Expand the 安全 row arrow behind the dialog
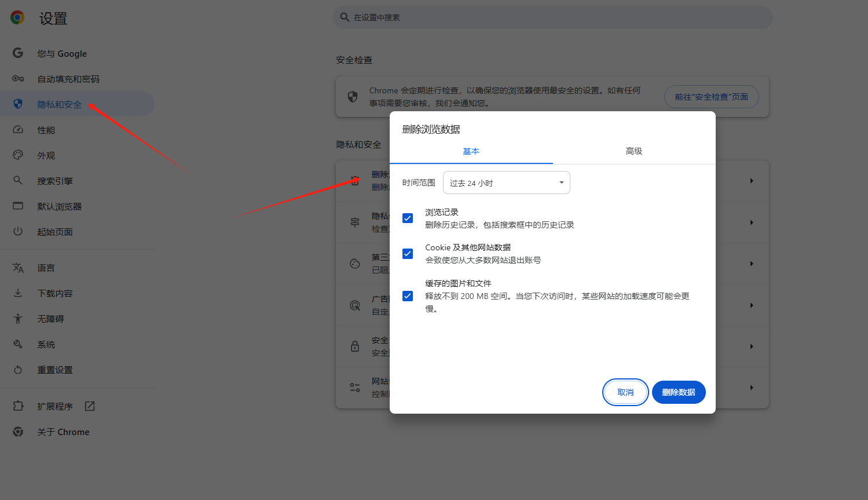868x500 pixels. tap(752, 346)
